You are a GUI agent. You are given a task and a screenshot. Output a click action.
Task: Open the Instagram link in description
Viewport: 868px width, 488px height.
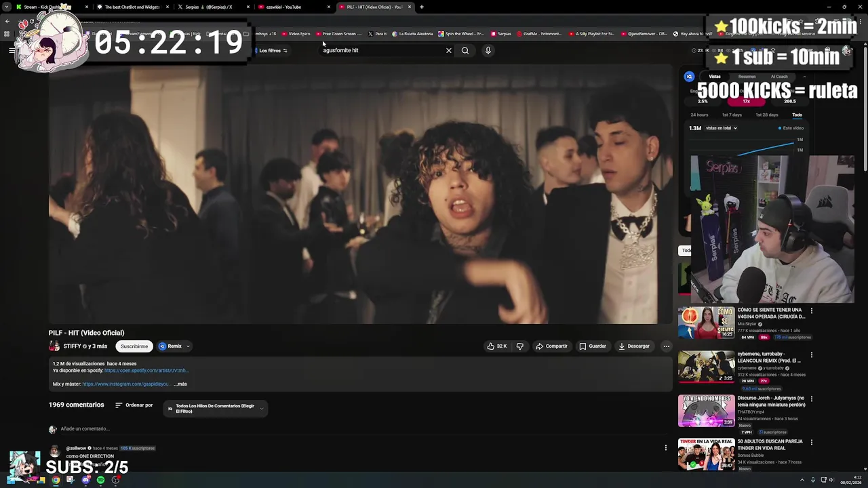pyautogui.click(x=125, y=384)
